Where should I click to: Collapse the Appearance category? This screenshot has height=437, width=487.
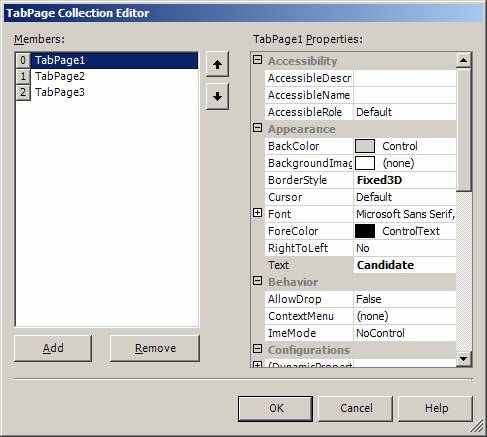click(x=257, y=128)
